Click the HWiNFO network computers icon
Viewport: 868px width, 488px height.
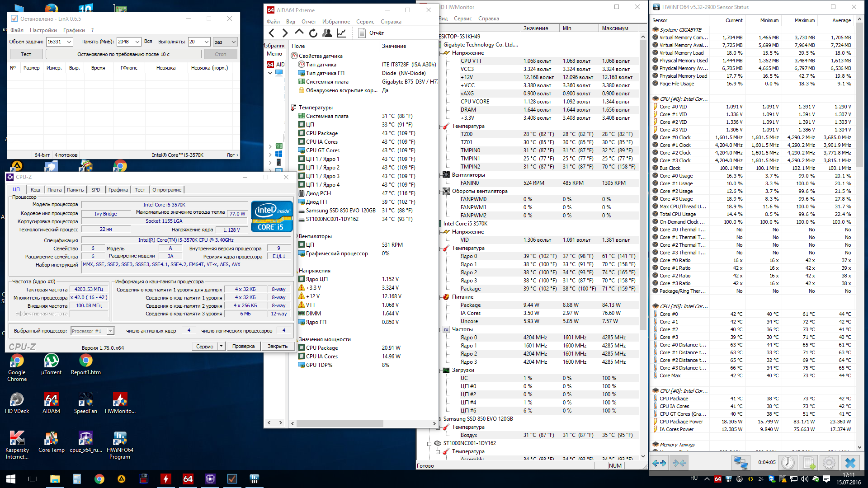pos(741,463)
